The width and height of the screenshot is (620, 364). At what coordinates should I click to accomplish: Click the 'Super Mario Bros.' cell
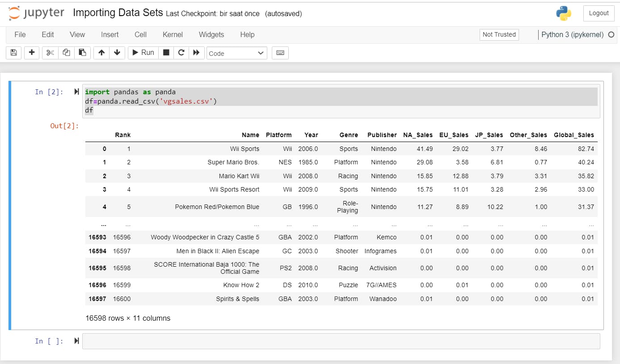click(x=233, y=162)
